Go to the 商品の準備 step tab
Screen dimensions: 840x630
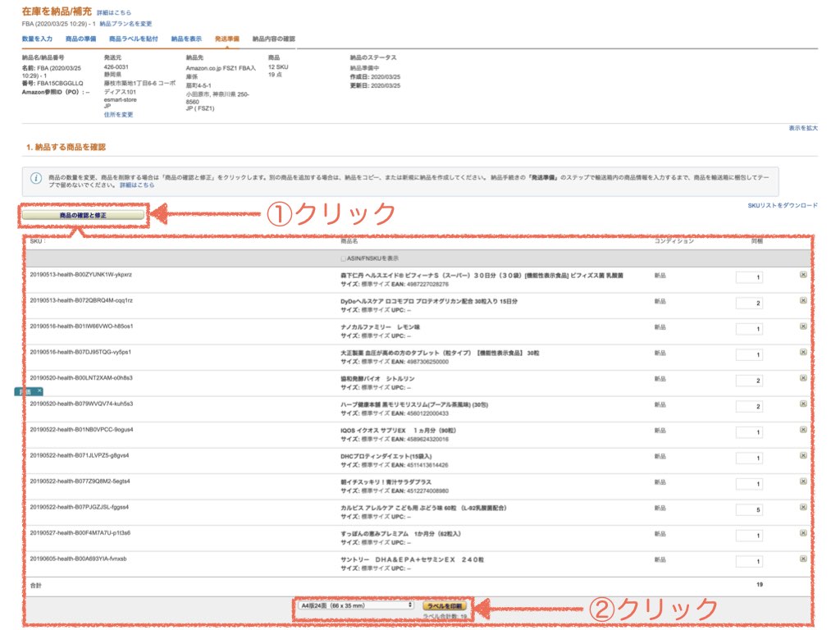[81, 39]
